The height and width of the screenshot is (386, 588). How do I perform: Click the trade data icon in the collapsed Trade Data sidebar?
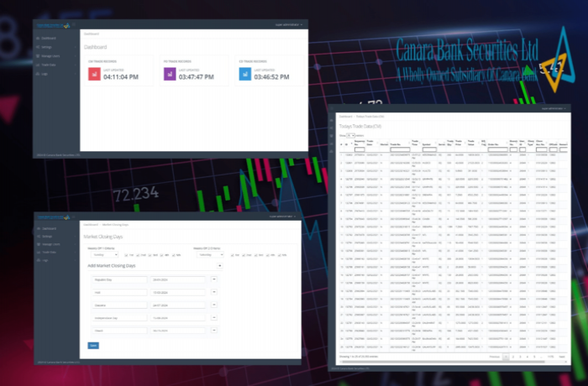(332, 143)
